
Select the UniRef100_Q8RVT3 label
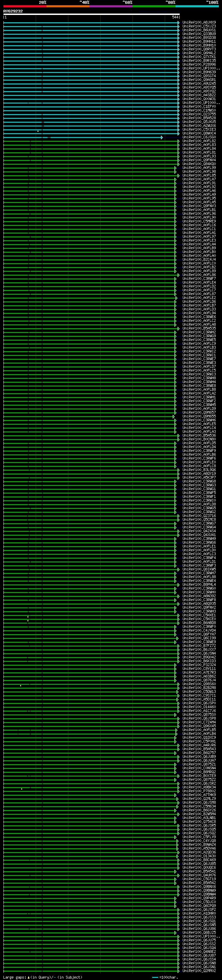(199, 49)
